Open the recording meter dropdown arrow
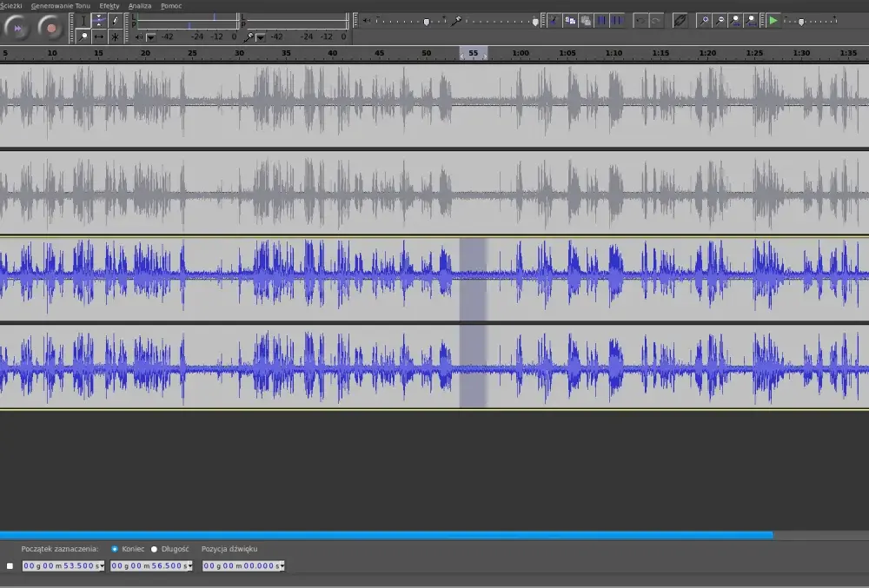869x588 pixels. coord(260,37)
